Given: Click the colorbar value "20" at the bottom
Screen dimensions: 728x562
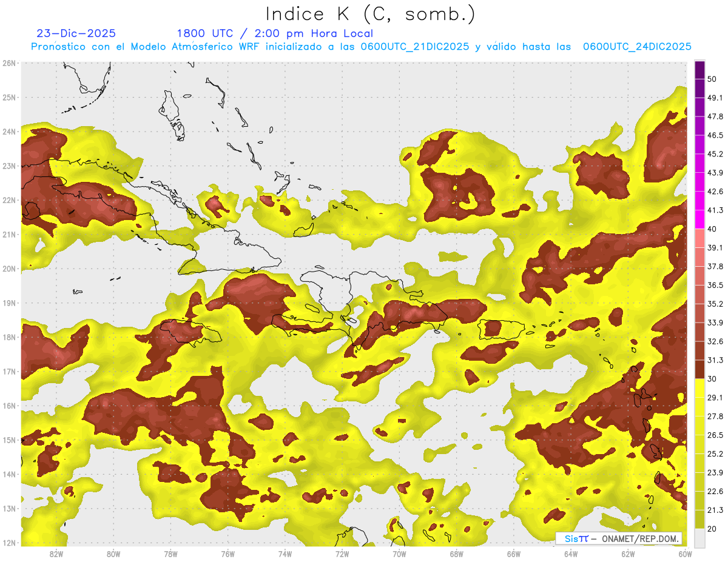Looking at the screenshot, I should (712, 529).
